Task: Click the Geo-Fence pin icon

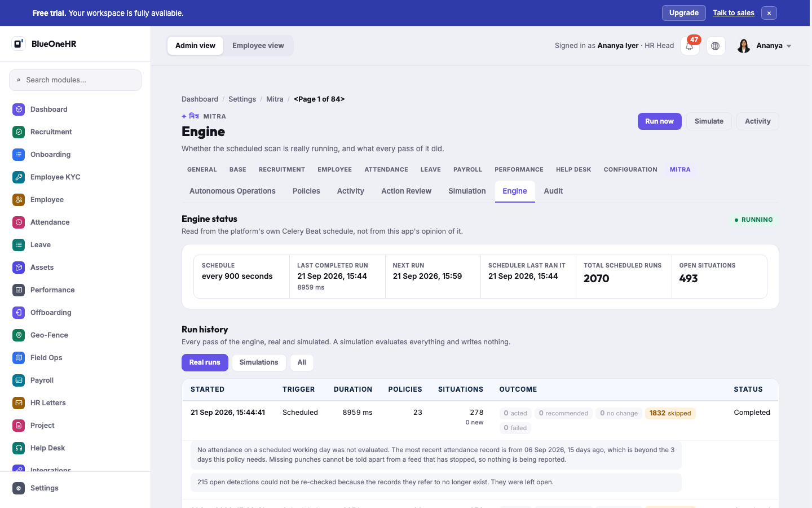Action: 19,335
